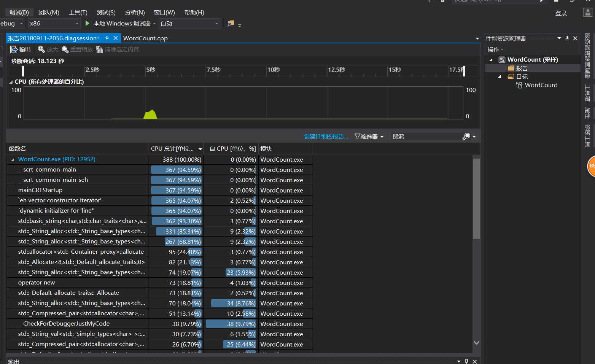595x364 pixels.
Task: Toggle the pin on the diagsession tab
Action: [x=107, y=38]
